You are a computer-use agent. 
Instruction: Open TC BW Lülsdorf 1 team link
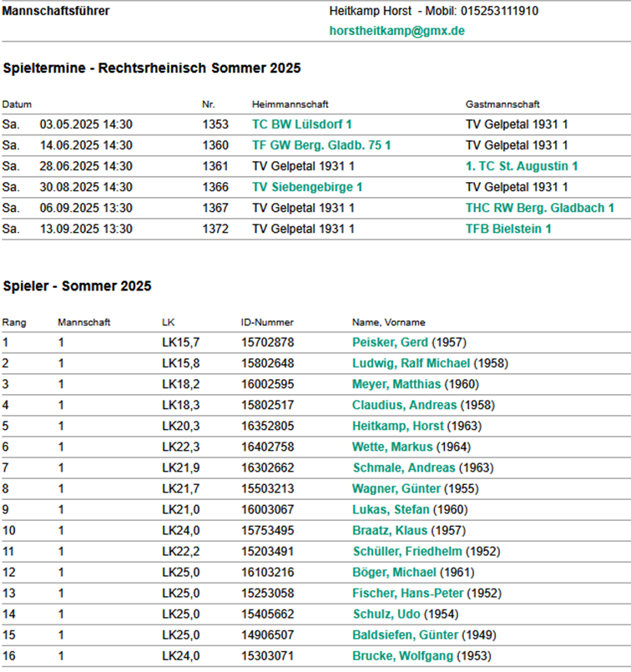[301, 124]
